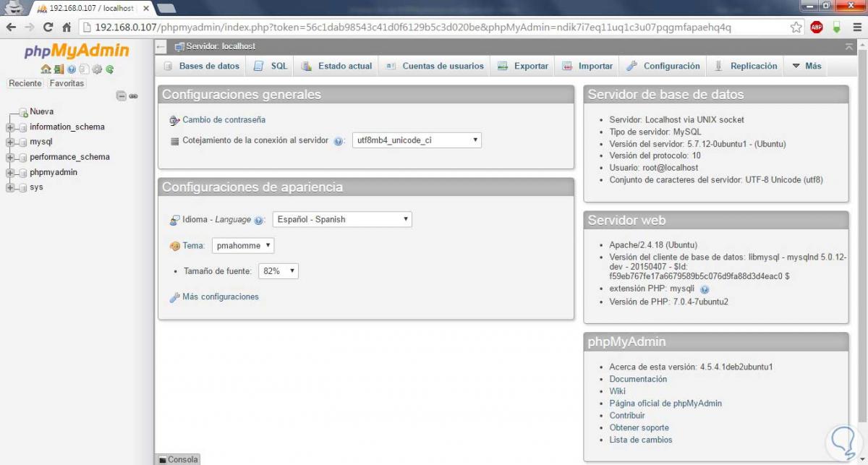868x465 pixels.
Task: Expand the mysql database node
Action: click(9, 142)
